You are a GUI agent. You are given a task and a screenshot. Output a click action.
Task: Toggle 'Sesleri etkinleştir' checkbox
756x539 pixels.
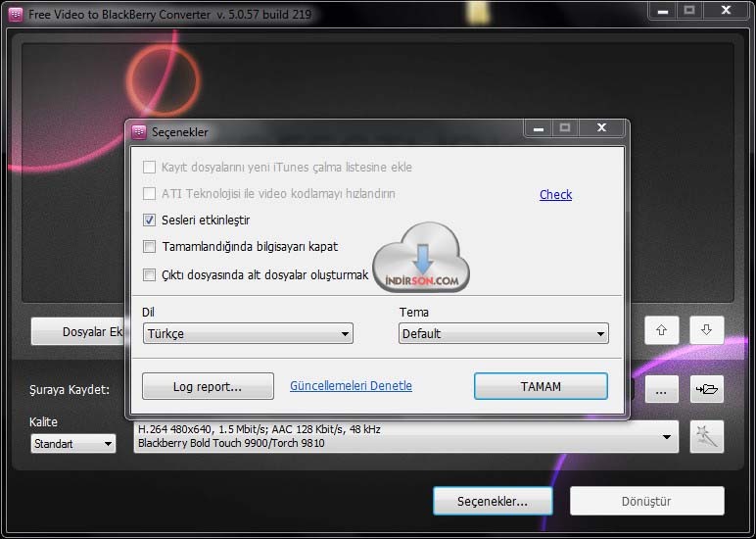tap(150, 220)
